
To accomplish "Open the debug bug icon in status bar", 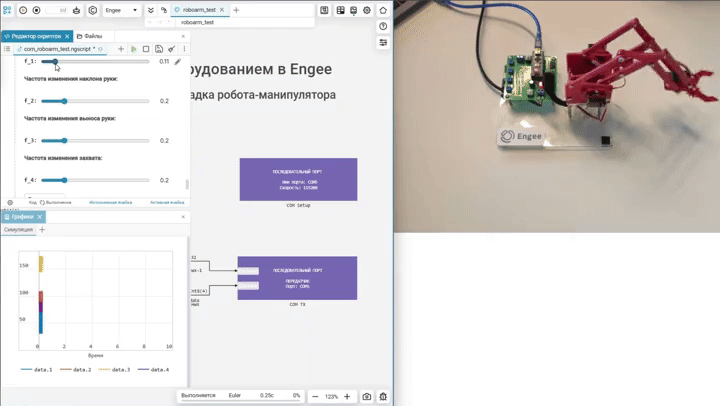I will pos(383,396).
